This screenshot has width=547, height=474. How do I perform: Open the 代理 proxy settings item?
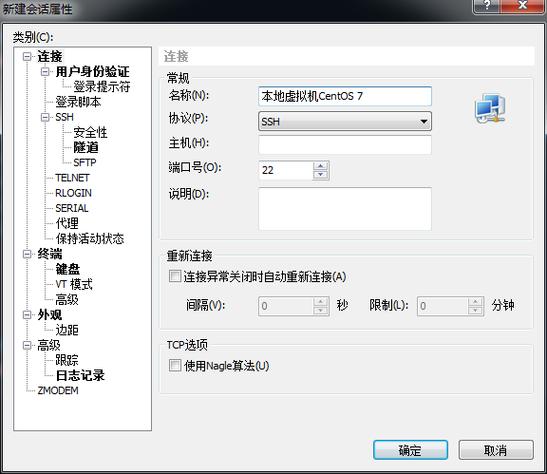click(67, 223)
